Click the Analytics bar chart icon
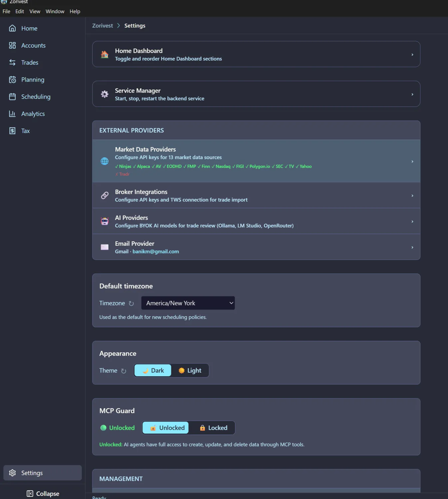This screenshot has height=499, width=448. (x=12, y=114)
